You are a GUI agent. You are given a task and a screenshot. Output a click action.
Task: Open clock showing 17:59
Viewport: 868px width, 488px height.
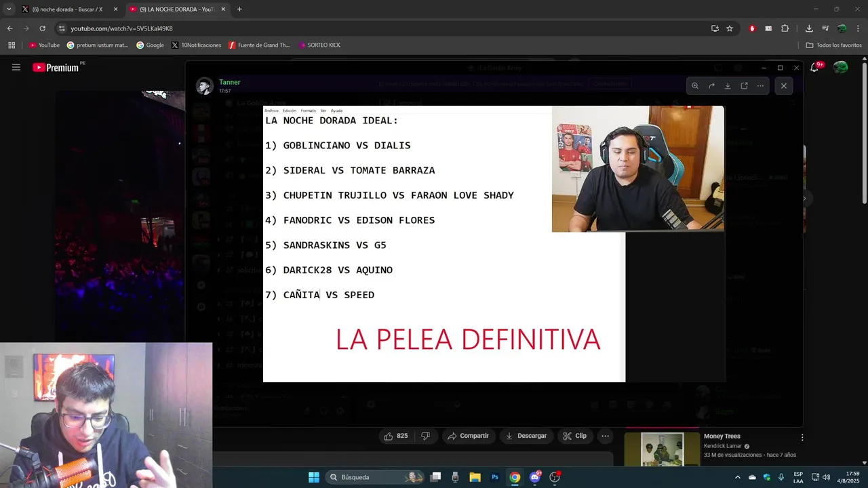[x=848, y=477]
